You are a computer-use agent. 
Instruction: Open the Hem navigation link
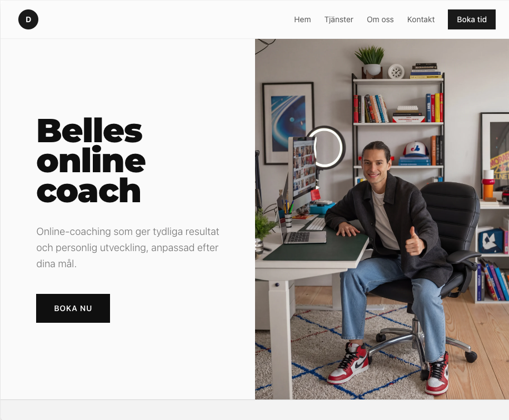pos(302,19)
